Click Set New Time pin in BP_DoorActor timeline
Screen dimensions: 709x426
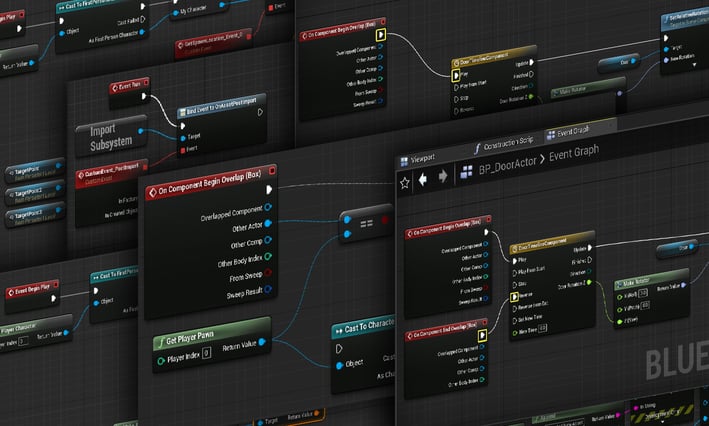point(515,321)
